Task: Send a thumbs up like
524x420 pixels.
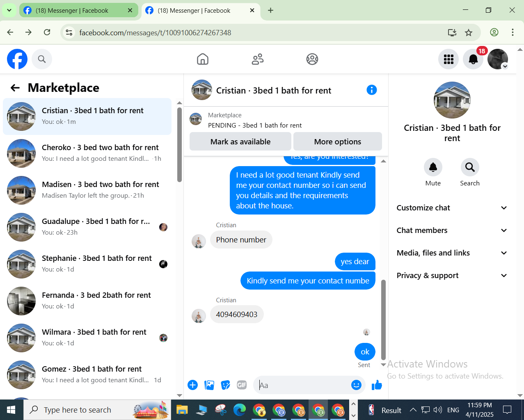Action: point(377,385)
